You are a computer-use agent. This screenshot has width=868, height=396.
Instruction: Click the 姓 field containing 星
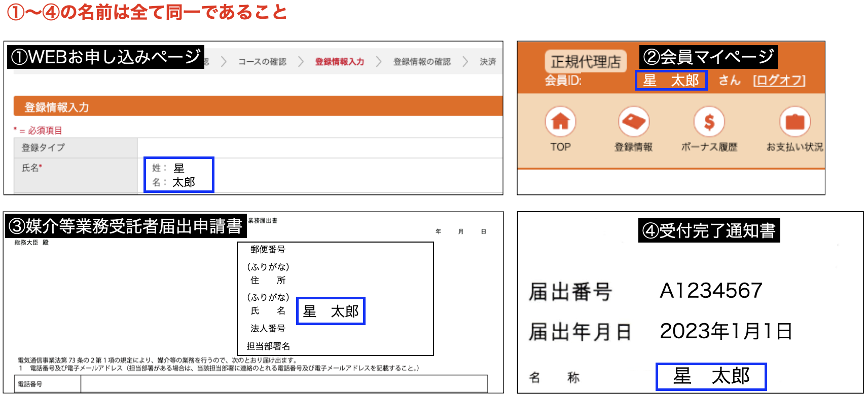[179, 168]
